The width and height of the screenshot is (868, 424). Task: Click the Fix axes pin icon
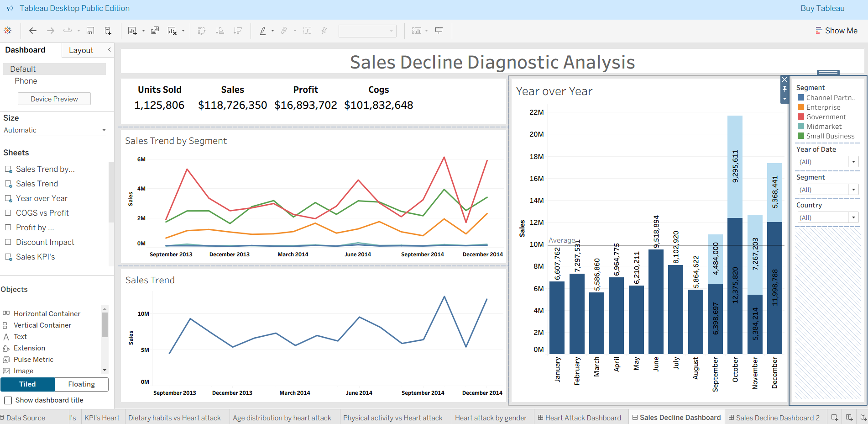click(324, 31)
